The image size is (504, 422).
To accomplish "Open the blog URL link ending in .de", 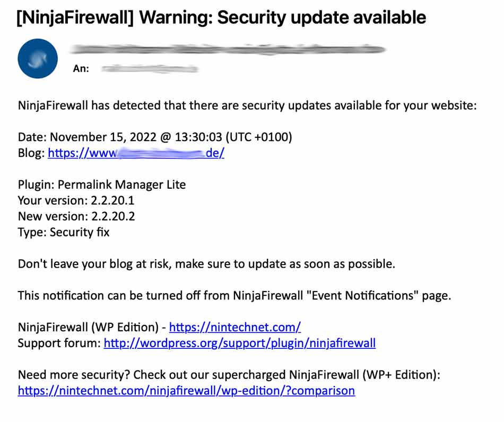I will coord(136,153).
